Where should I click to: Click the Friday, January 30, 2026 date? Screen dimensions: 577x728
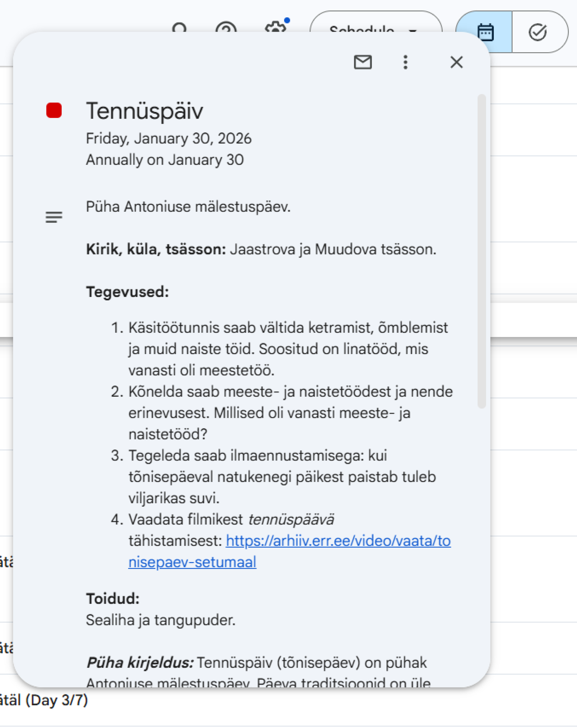(x=168, y=139)
